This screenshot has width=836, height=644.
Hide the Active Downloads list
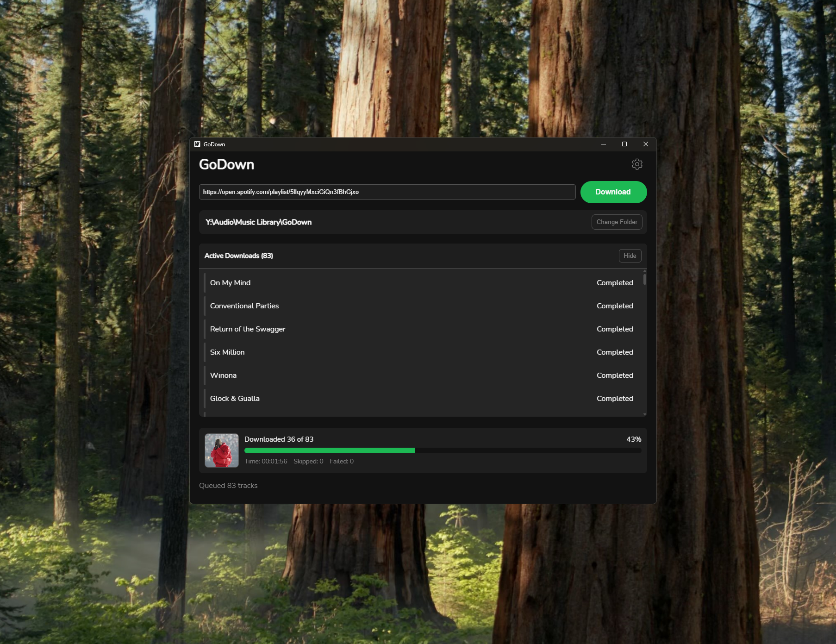pos(630,256)
